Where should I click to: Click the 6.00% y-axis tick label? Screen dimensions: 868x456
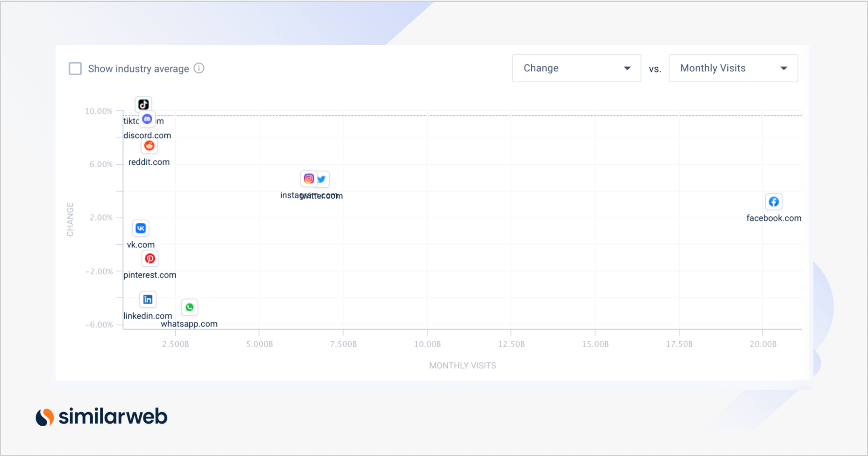[101, 164]
